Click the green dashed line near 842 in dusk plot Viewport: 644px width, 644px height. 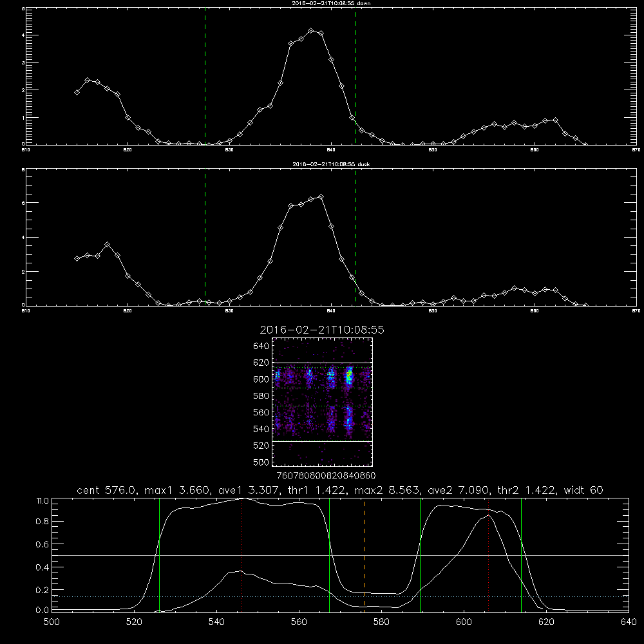(x=355, y=237)
